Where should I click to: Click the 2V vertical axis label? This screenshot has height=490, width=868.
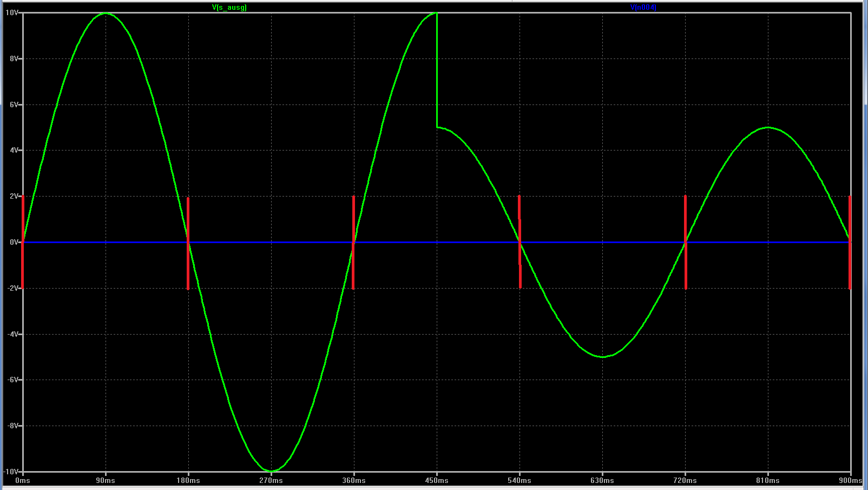coord(14,196)
